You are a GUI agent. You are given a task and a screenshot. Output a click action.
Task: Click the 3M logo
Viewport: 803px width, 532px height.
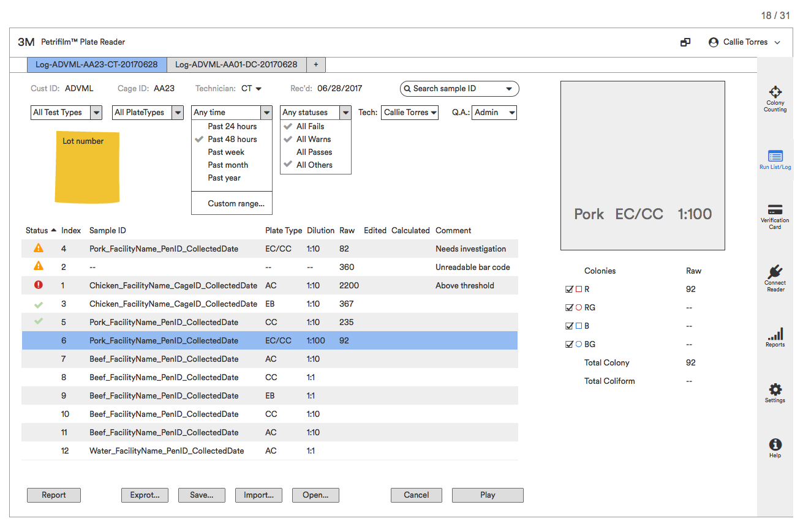click(x=26, y=42)
